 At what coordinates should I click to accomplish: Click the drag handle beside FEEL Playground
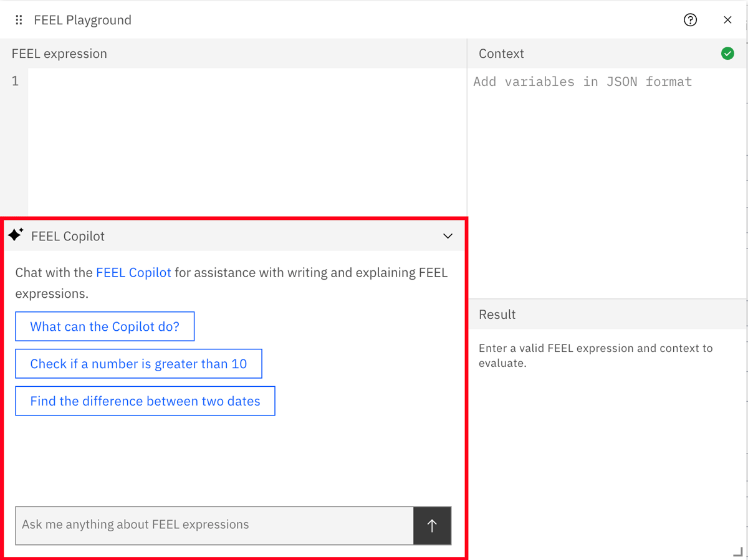tap(19, 20)
